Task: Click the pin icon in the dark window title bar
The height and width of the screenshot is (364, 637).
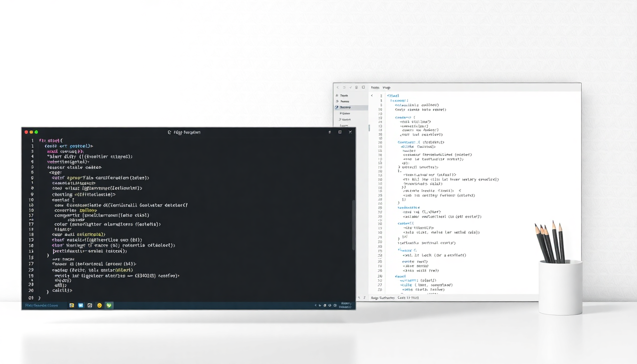Action: coord(329,132)
